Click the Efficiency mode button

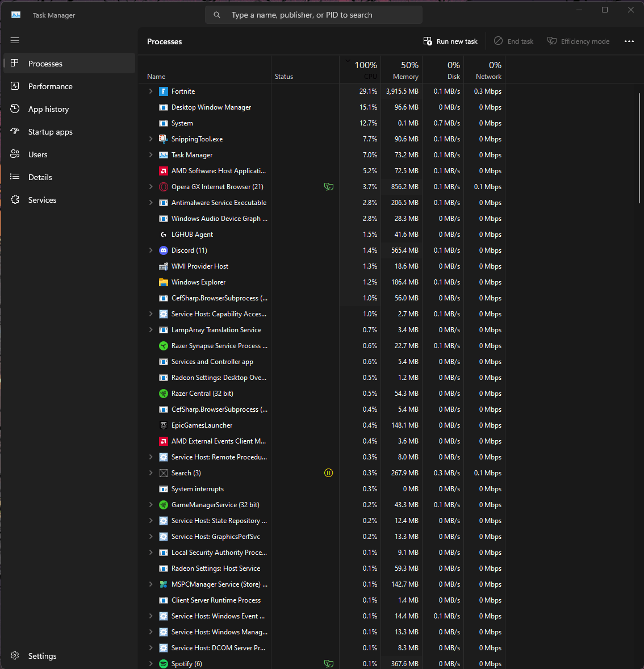point(578,41)
